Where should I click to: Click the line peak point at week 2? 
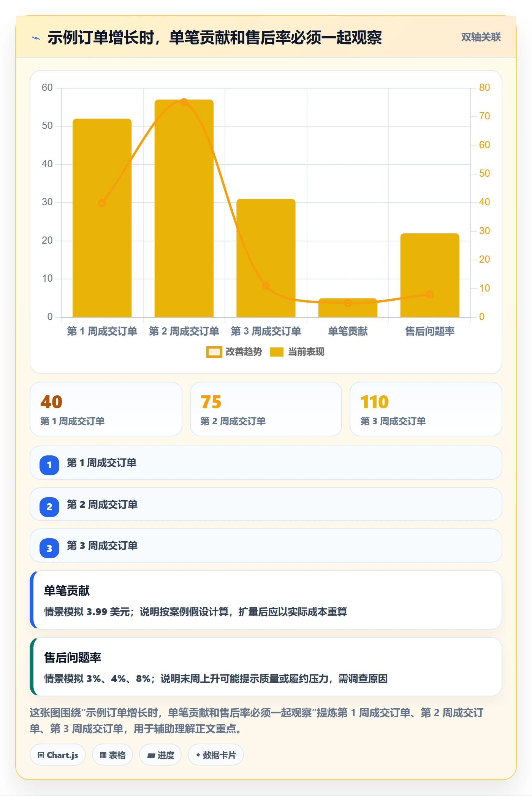(x=184, y=102)
